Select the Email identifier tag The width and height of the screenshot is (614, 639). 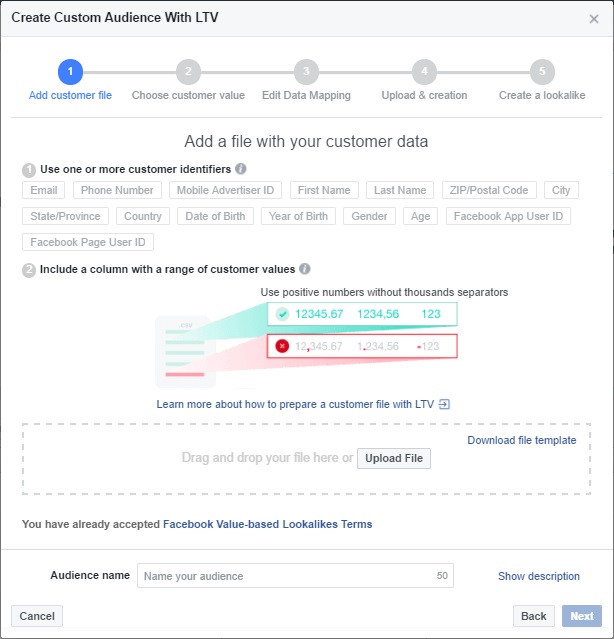(44, 190)
